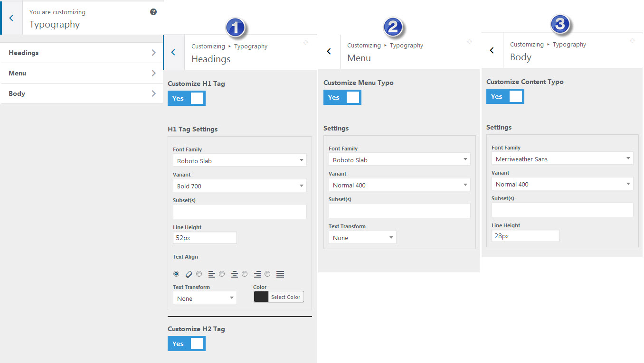Click the justify text align icon
The height and width of the screenshot is (363, 644).
(x=280, y=274)
